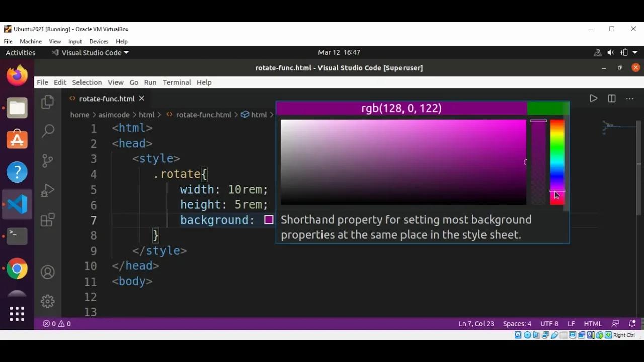The height and width of the screenshot is (362, 644).
Task: Open the Extensions view
Action: [47, 220]
